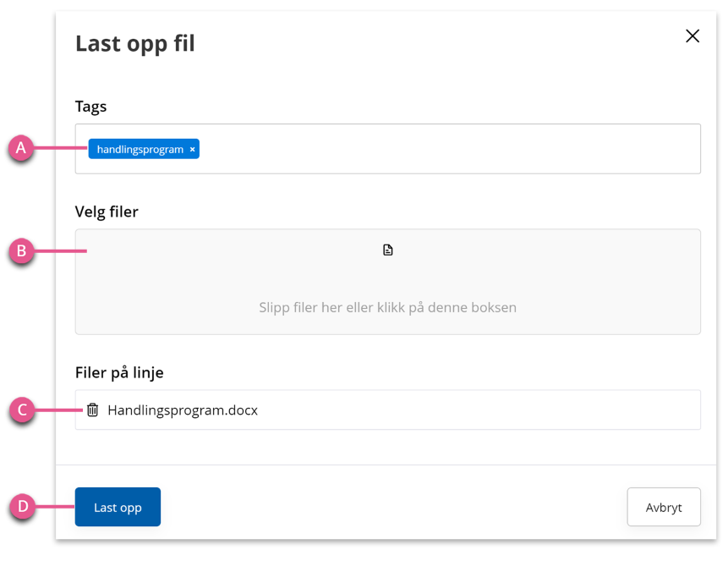
Task: Click the Last opp button
Action: coord(118,507)
